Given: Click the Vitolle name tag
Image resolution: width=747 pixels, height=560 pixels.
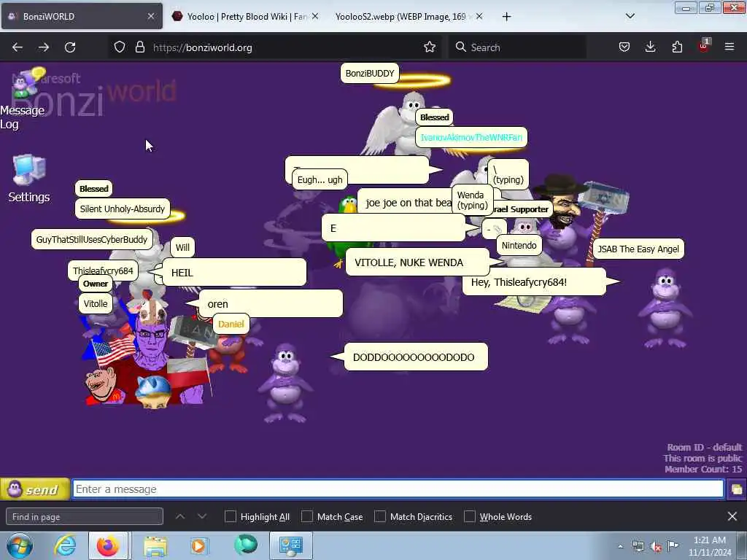Looking at the screenshot, I should (96, 303).
